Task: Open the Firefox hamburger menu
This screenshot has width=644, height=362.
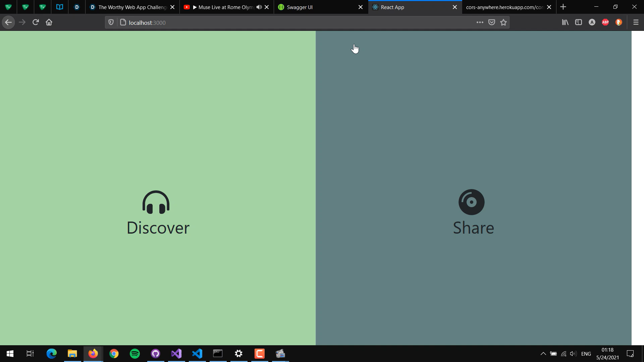Action: point(636,22)
